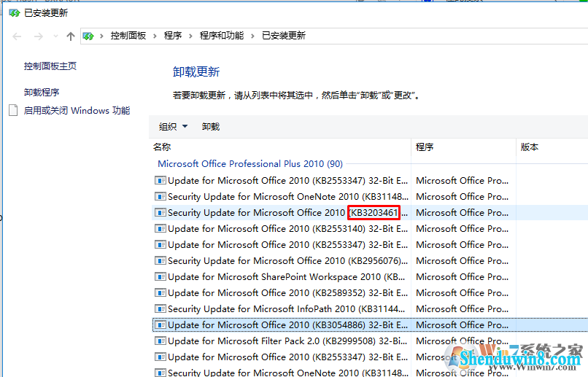Go to 控制面板 in breadcrumb
This screenshot has width=588, height=377.
128,36
